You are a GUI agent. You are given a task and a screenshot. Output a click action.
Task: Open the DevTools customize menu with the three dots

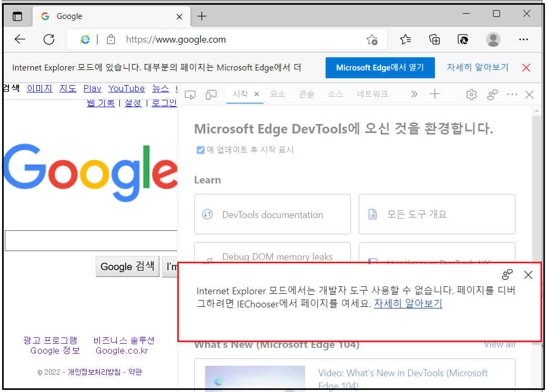click(512, 95)
